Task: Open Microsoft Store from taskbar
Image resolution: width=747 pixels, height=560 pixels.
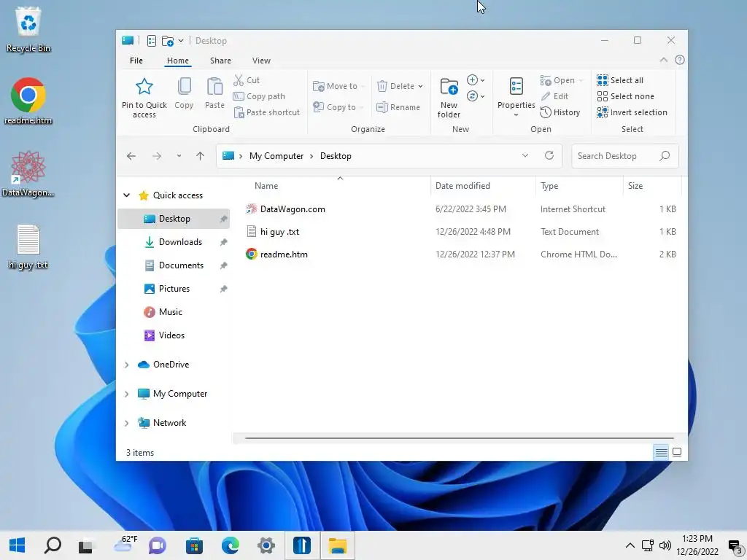Action: (x=194, y=545)
